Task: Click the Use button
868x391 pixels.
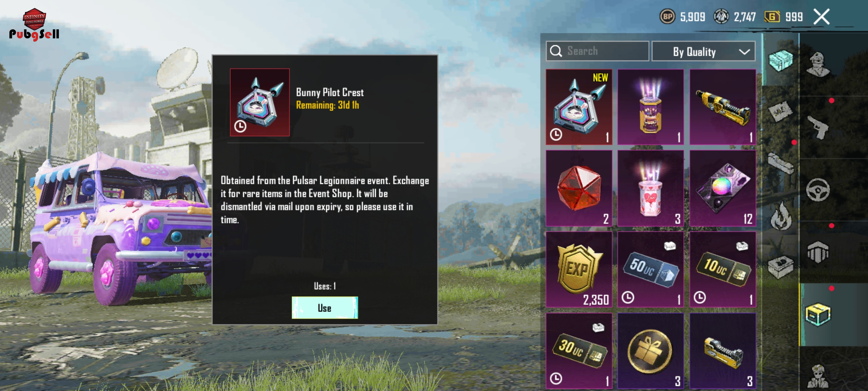Action: pos(325,308)
